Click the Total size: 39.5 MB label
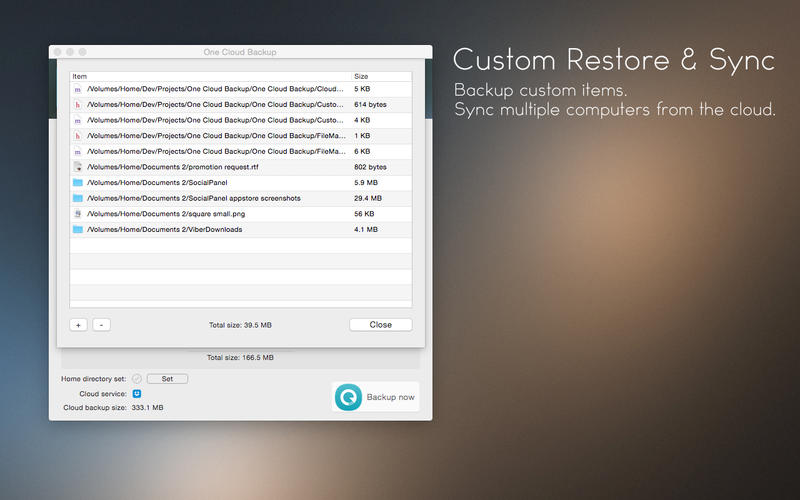The width and height of the screenshot is (800, 500). pos(240,325)
